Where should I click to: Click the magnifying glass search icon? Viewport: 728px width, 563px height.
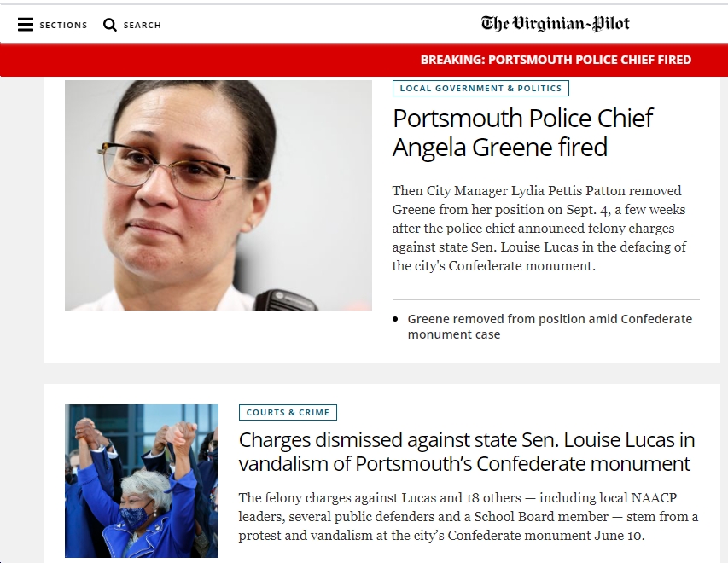click(x=110, y=25)
